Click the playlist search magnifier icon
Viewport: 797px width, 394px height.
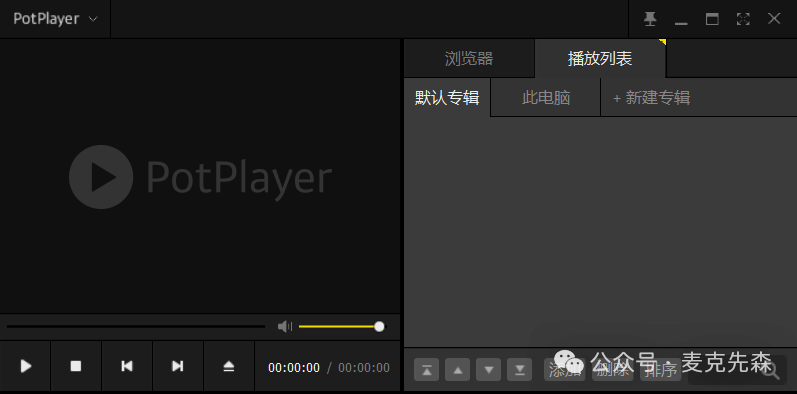coord(772,371)
